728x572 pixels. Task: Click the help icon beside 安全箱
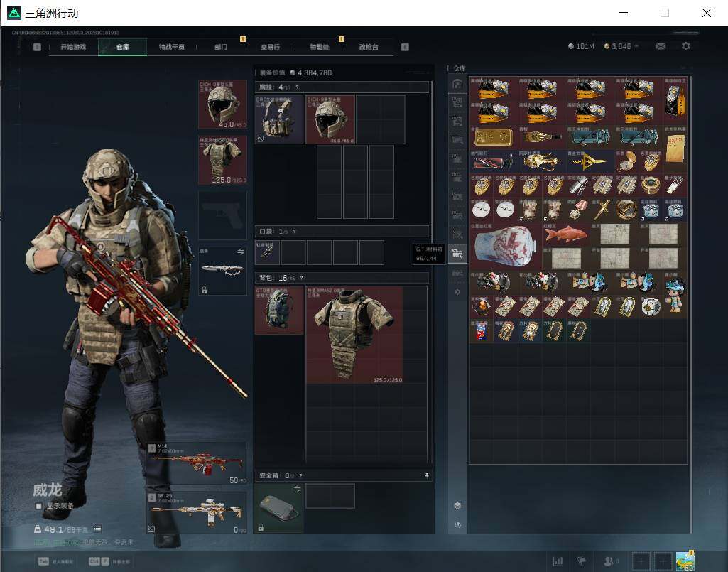point(301,475)
